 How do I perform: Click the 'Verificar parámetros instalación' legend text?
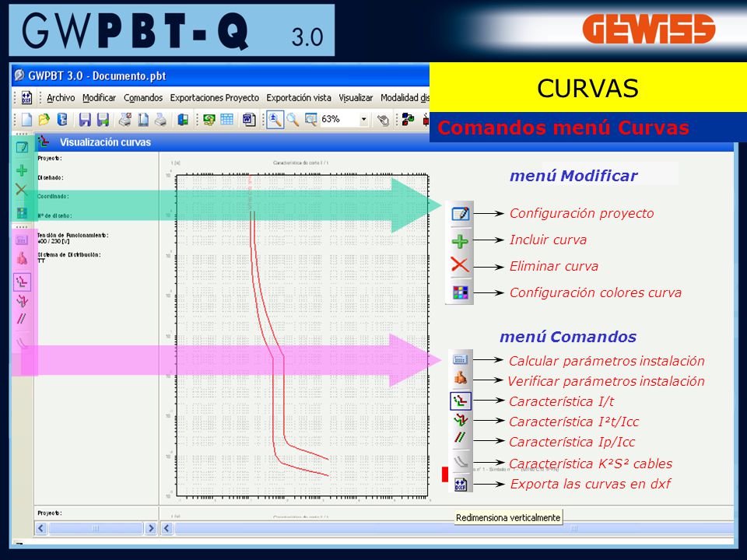click(606, 381)
